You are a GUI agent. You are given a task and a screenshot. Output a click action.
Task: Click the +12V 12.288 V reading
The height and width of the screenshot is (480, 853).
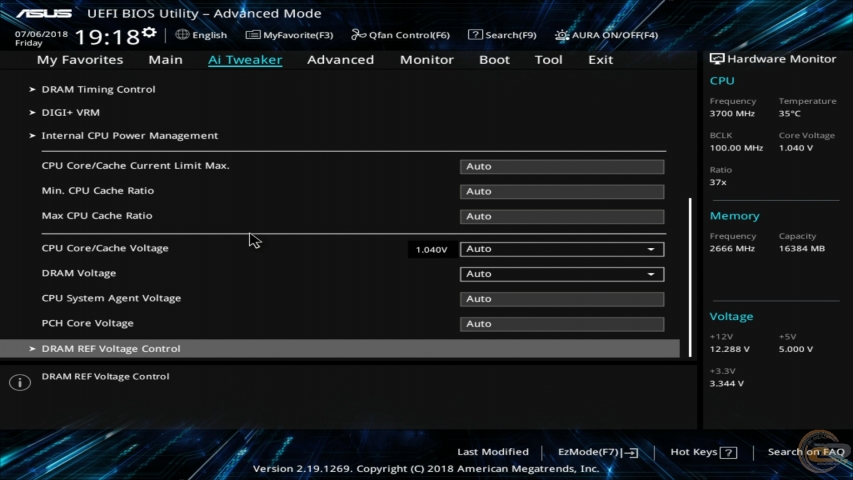click(730, 349)
